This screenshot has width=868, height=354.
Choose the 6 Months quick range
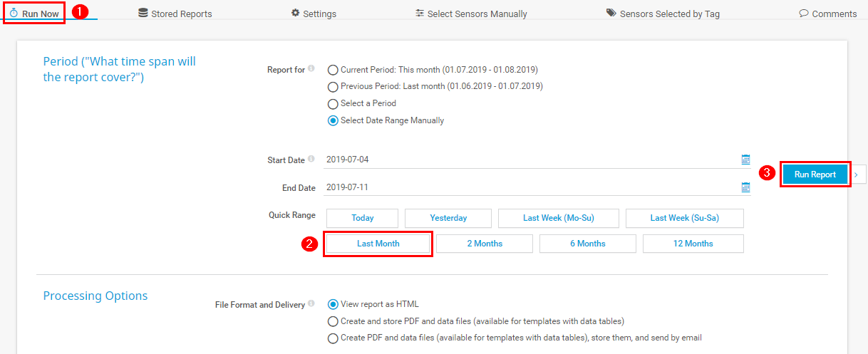click(587, 244)
